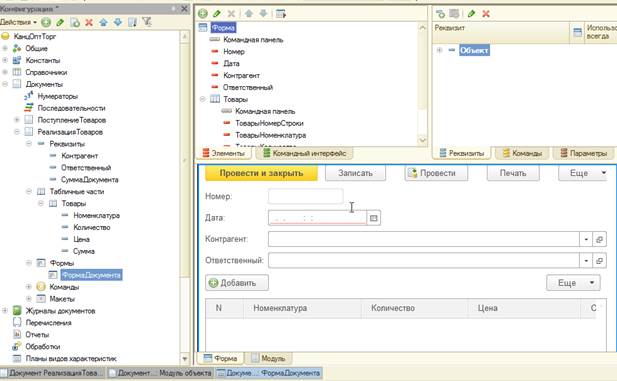Open Ответственный field dropdown arrow

(586, 261)
